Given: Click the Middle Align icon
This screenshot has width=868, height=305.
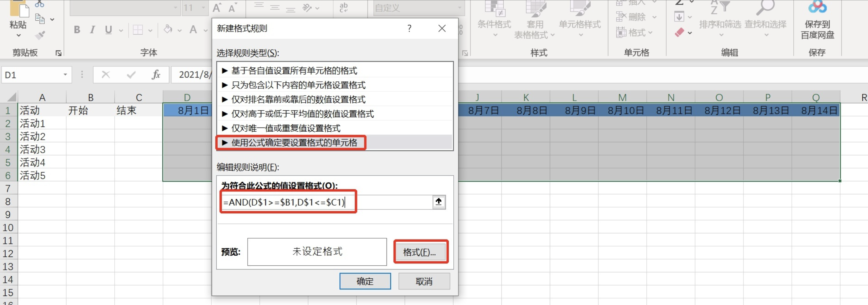Looking at the screenshot, I should click(x=275, y=7).
